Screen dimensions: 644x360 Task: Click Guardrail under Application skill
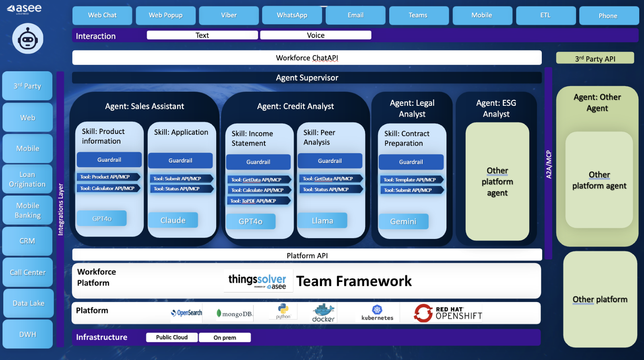[x=180, y=160]
